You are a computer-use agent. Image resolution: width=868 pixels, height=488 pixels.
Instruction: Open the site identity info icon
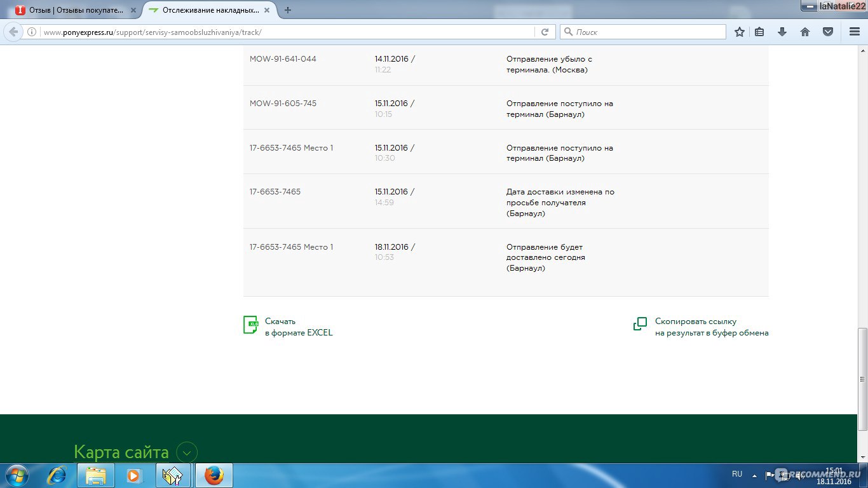(31, 32)
